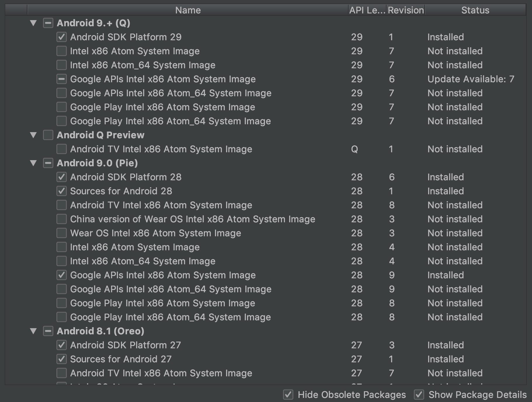532x402 pixels.
Task: Collapse the Android Q Preview group
Action: tap(33, 135)
